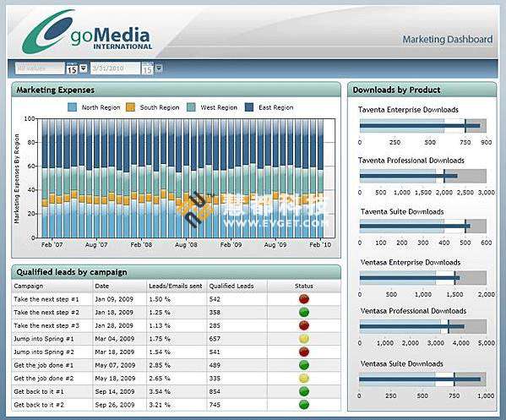This screenshot has width=506, height=420.
Task: Select the 'Get the job done #2' campaign cell
Action: (x=52, y=379)
